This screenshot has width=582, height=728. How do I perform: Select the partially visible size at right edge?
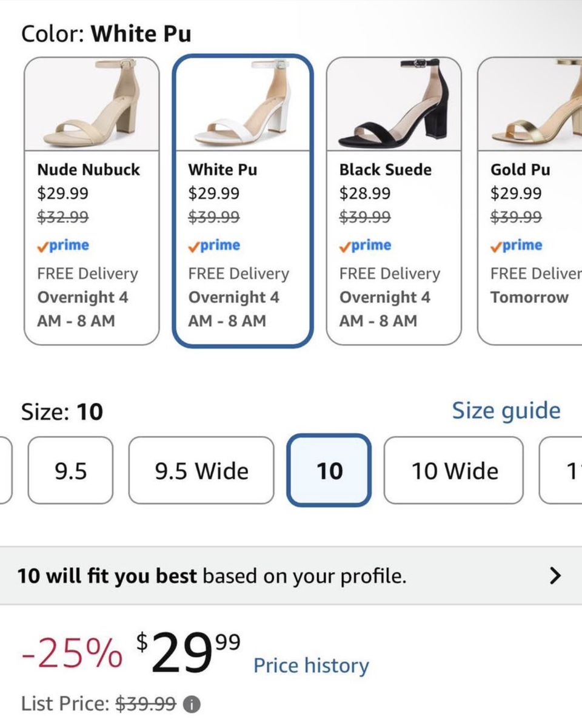[561, 470]
